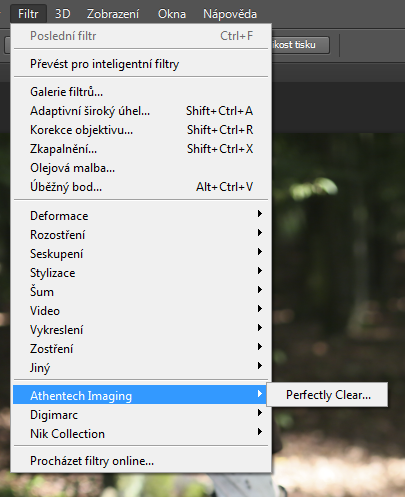Open Zkapalnění filter

[141, 149]
